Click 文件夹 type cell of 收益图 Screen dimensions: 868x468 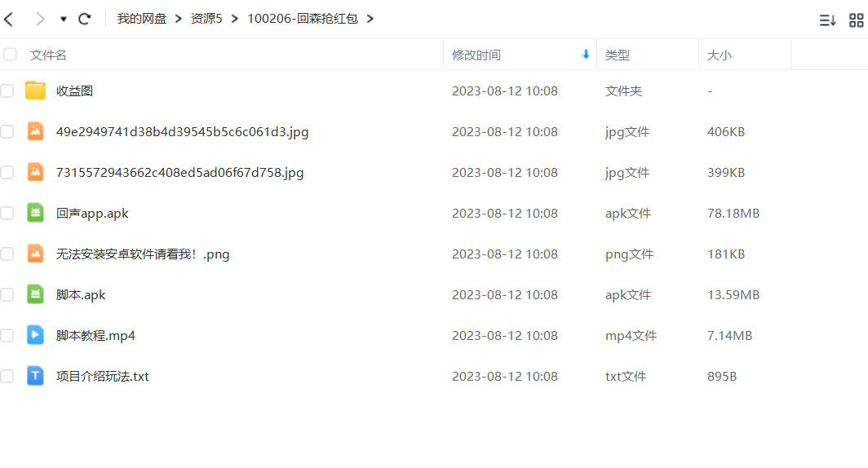coord(623,91)
